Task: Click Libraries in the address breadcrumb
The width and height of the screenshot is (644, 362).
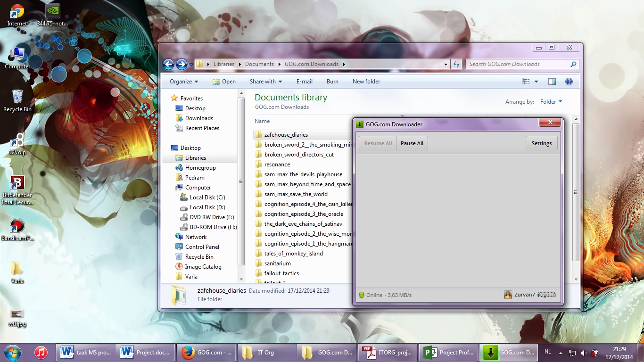Action: tap(223, 64)
